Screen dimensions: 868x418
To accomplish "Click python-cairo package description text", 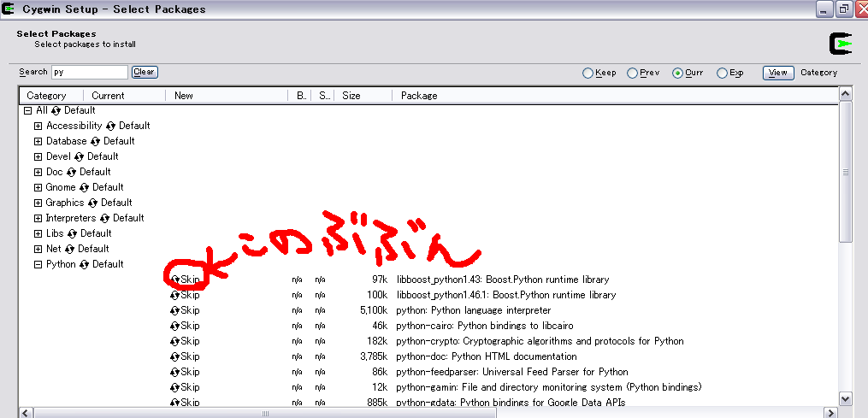I will tap(485, 326).
